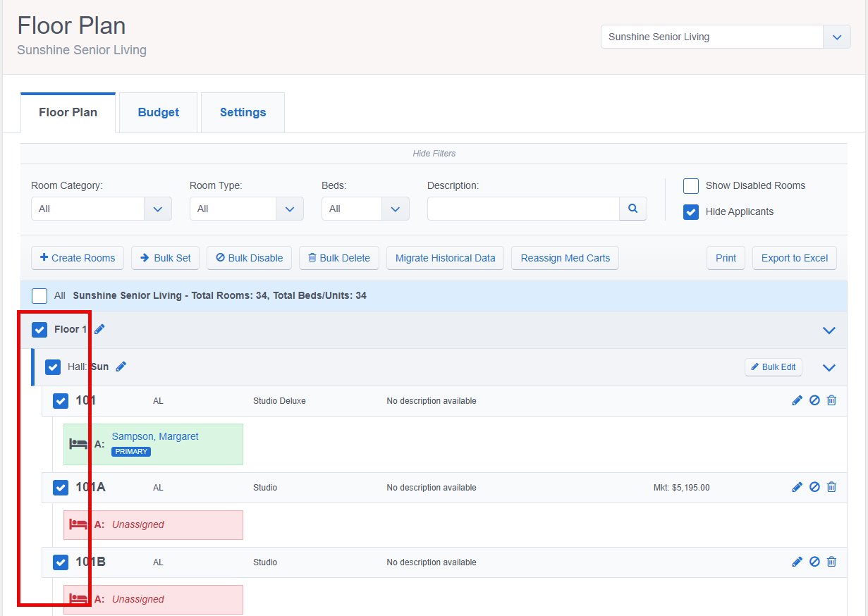
Task: Delete room 101 with trash icon
Action: pyautogui.click(x=831, y=400)
